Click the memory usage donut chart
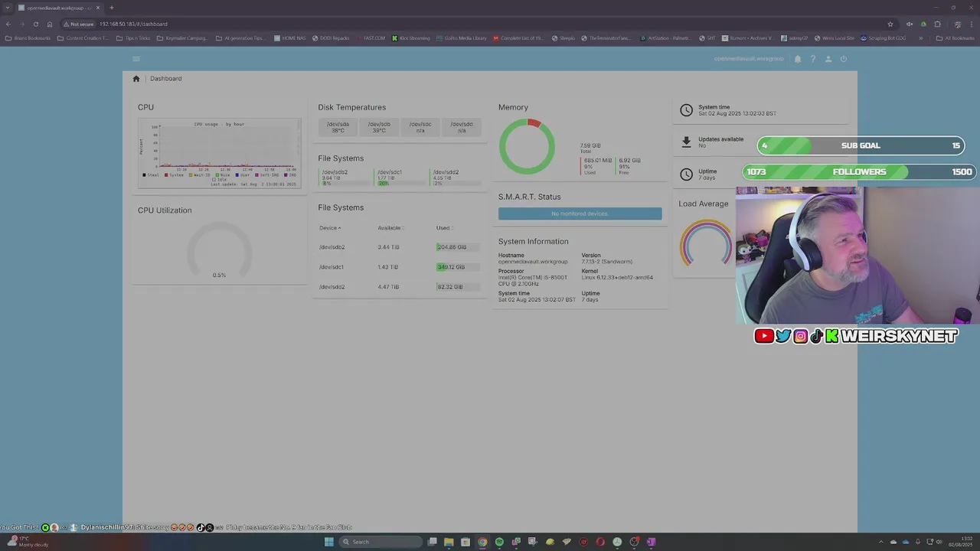Image resolution: width=980 pixels, height=551 pixels. (527, 145)
